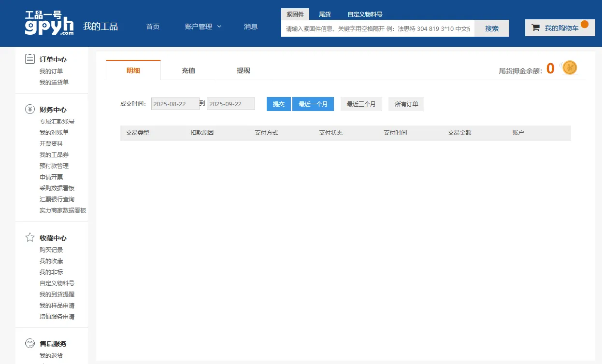Screen dimensions: 602x364
Task: Click the order center clipboard icon
Action: [30, 59]
